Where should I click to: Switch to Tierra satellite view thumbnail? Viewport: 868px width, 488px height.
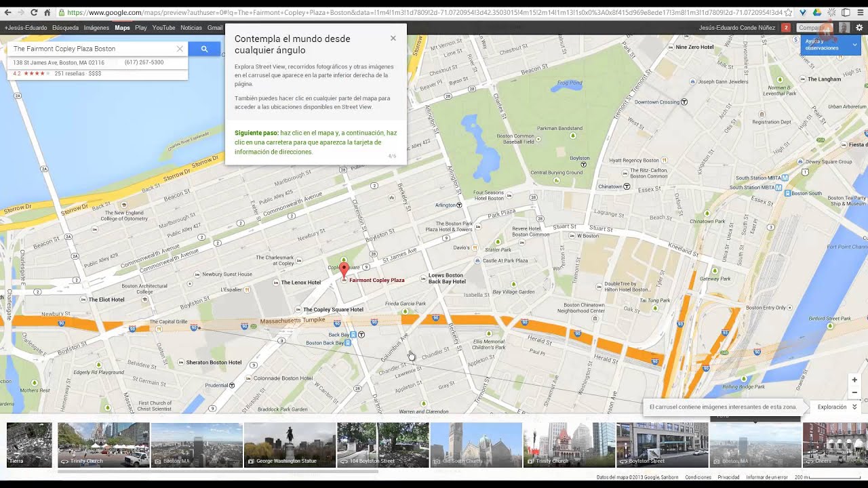tap(29, 445)
